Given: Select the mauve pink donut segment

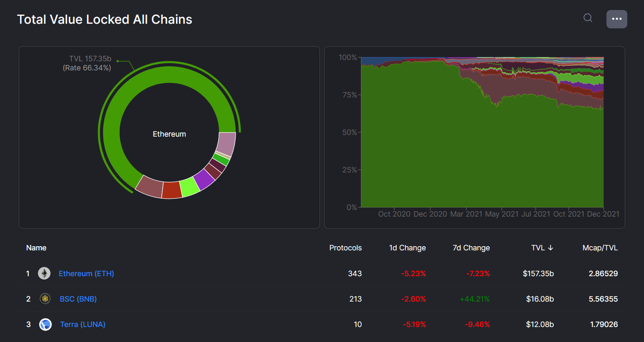Looking at the screenshot, I should click(x=226, y=144).
